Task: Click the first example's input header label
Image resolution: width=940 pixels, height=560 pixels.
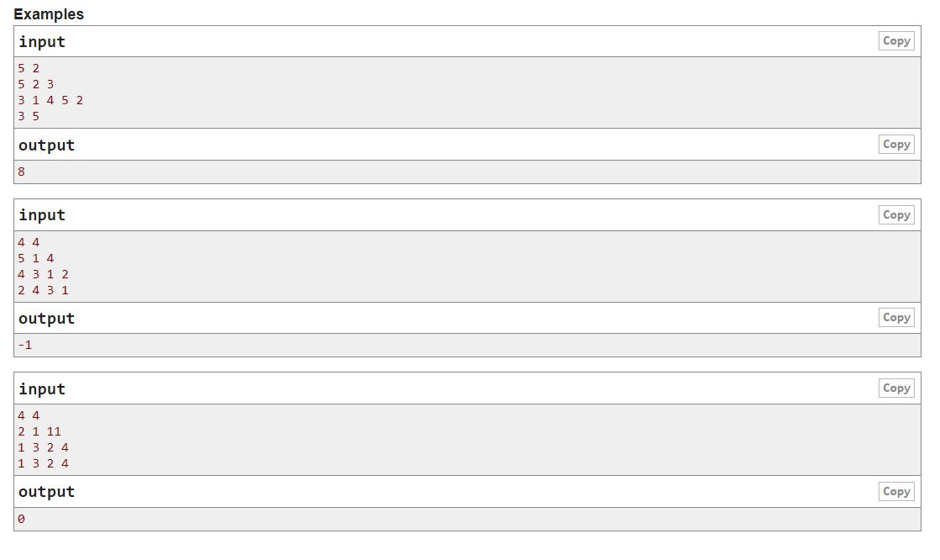Action: (42, 42)
